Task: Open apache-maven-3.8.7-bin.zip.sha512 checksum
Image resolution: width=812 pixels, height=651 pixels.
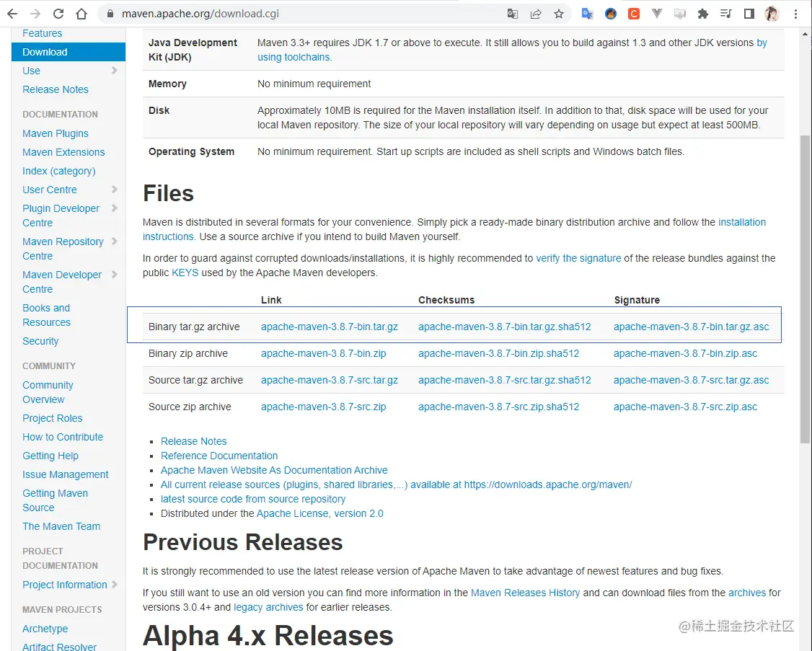Action: (x=499, y=353)
